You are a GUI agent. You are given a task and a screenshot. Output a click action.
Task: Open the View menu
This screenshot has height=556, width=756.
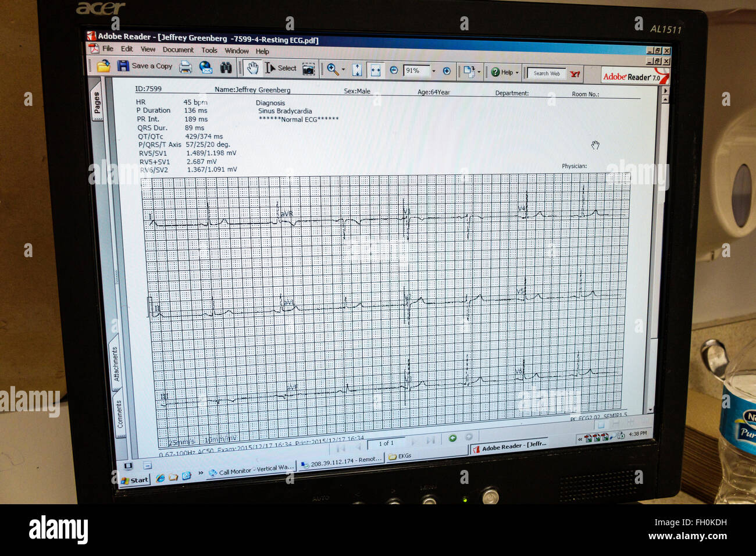(x=148, y=49)
